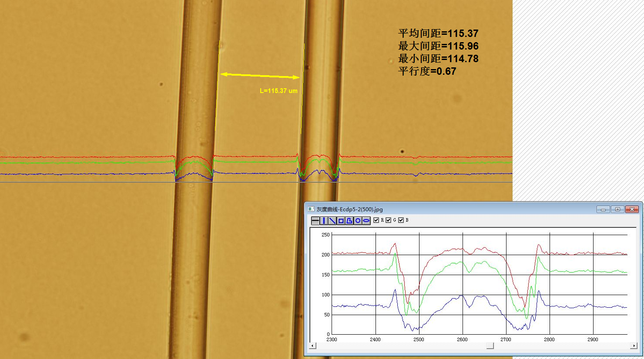Click the 灰度曲线-Ecdp5-2(500).jpg title bar
The height and width of the screenshot is (359, 644).
(457, 209)
